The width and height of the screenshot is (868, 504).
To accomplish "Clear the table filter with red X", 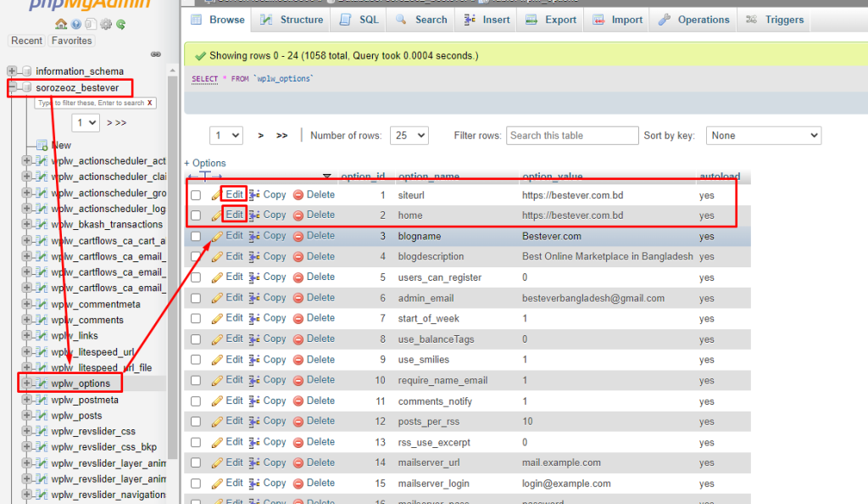I will click(149, 103).
